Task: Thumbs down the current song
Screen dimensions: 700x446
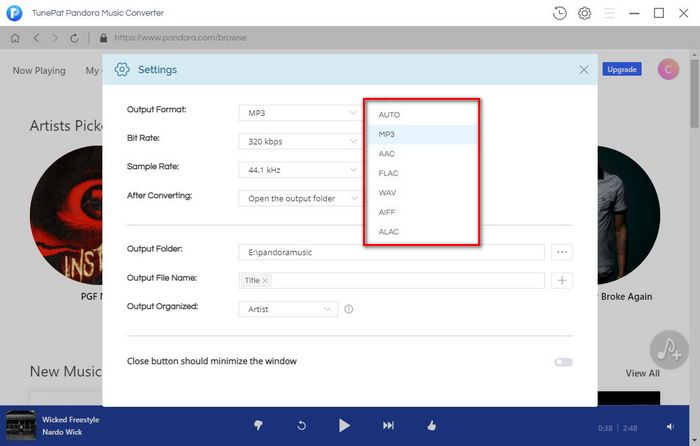Action: (258, 425)
